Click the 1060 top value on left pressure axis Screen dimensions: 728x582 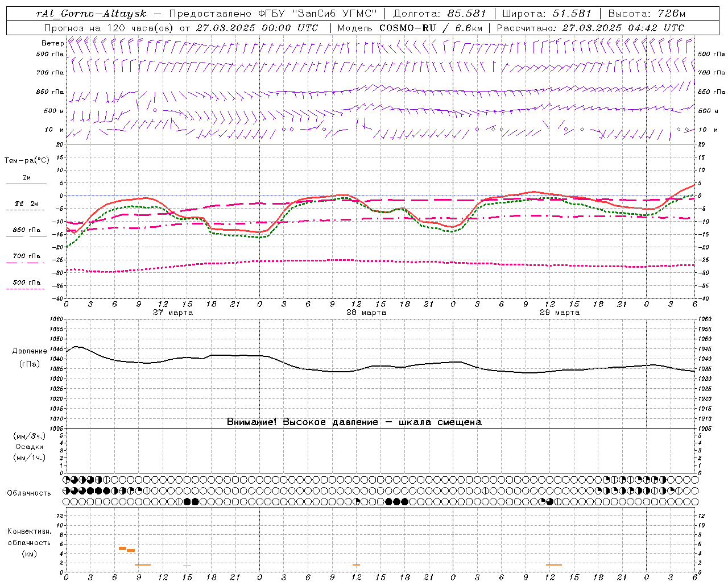click(x=57, y=319)
